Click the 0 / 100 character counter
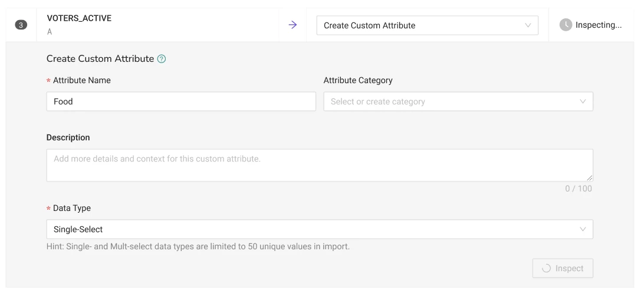The width and height of the screenshot is (644, 297). coord(579,189)
